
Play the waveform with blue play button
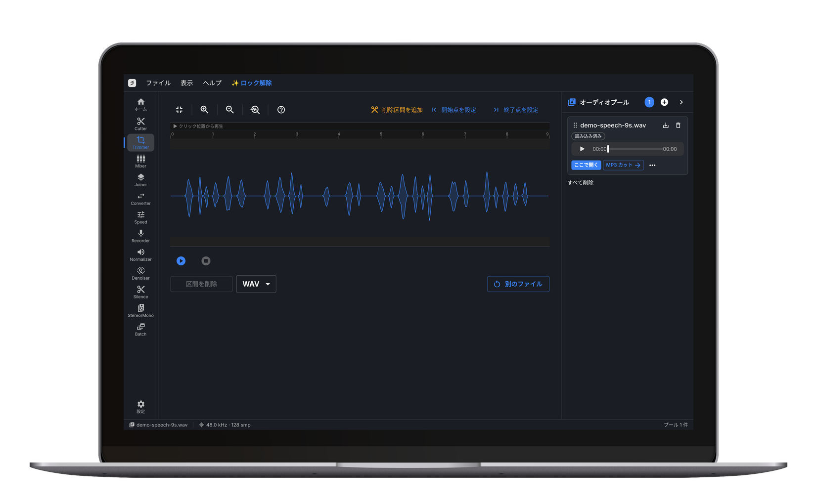181,261
